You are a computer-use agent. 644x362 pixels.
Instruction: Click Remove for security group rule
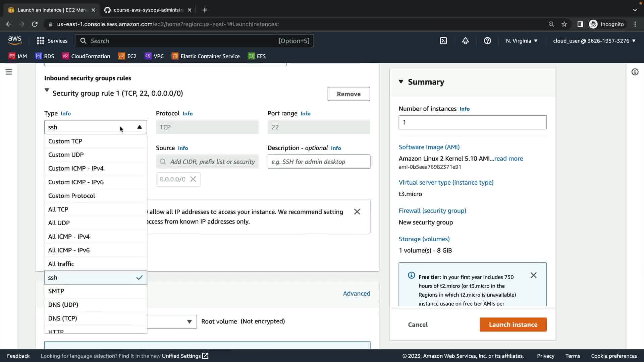point(348,94)
